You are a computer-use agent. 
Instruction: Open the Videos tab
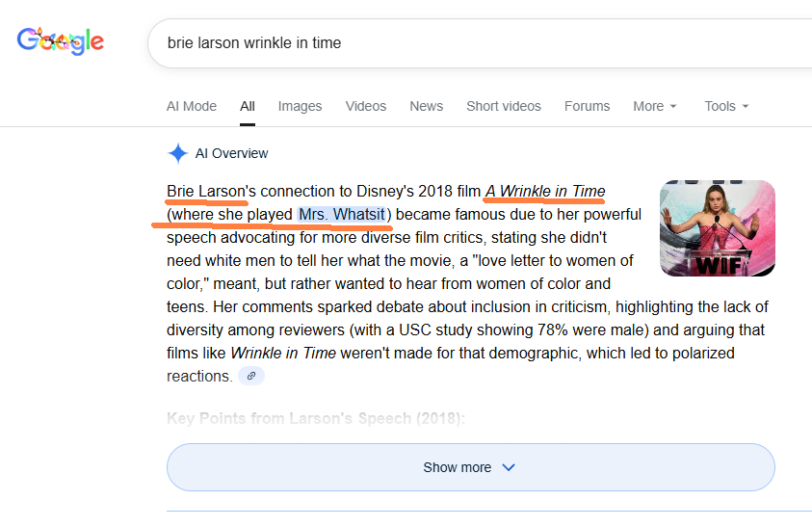click(x=366, y=106)
